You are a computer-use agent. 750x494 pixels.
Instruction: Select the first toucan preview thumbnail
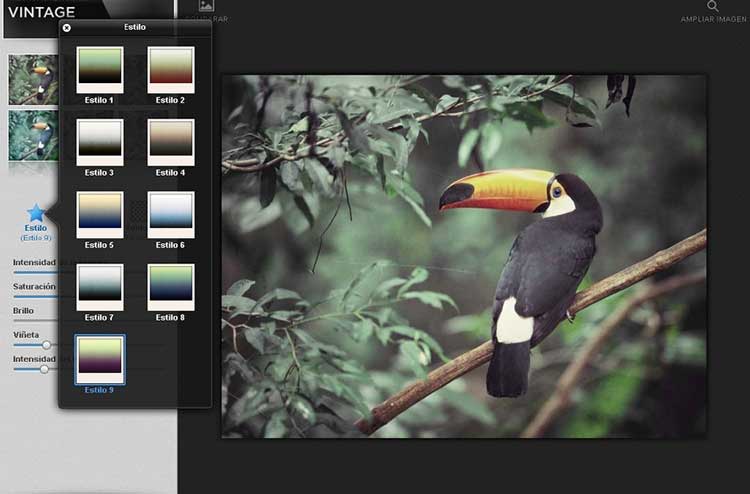(33, 79)
